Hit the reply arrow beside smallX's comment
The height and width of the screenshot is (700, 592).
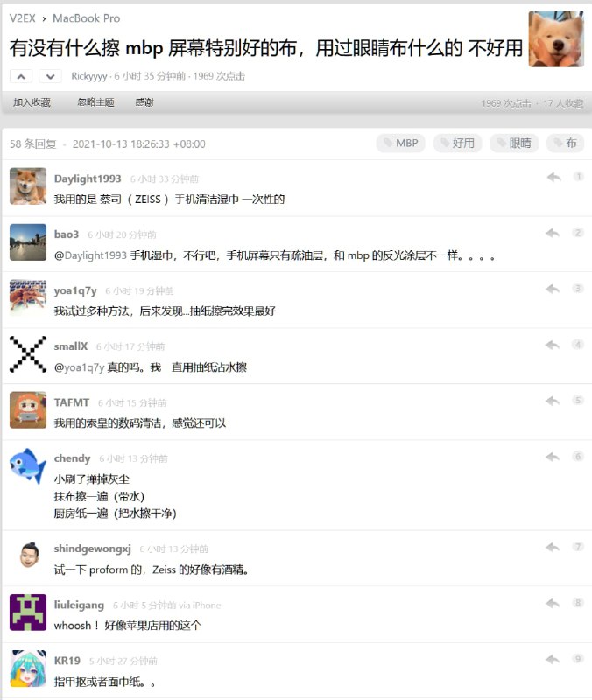click(553, 345)
